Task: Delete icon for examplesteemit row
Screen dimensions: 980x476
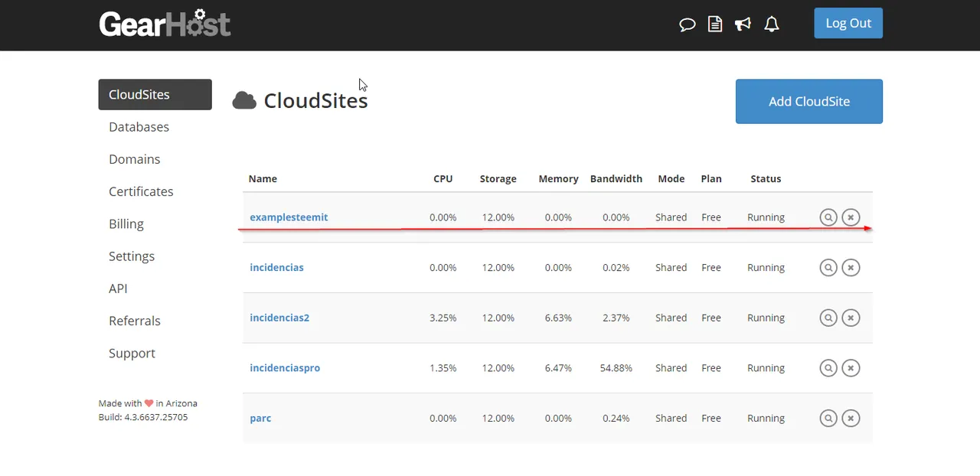Action: tap(851, 217)
